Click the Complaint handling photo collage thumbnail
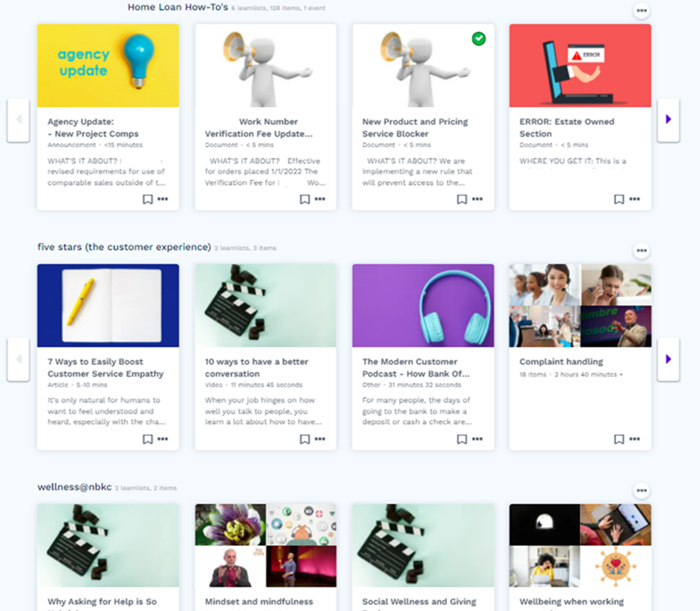The width and height of the screenshot is (700, 611). 580,306
